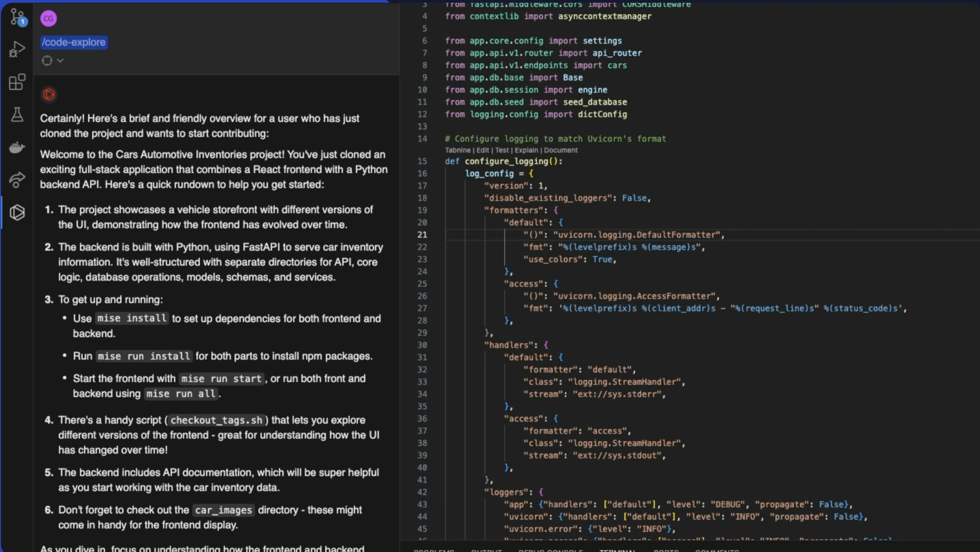Click the red Tabnine response icon
The width and height of the screenshot is (980, 552).
click(49, 94)
